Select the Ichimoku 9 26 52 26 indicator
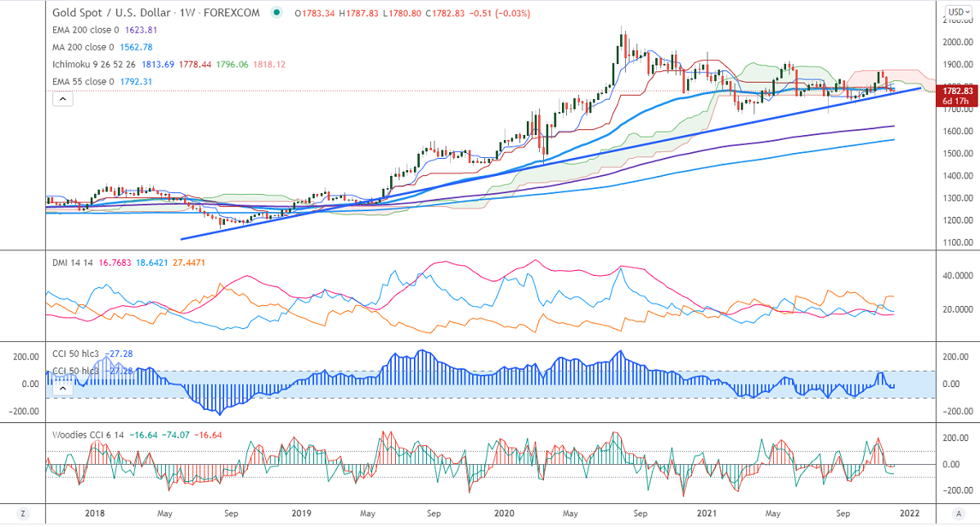The width and height of the screenshot is (980, 527). click(94, 65)
